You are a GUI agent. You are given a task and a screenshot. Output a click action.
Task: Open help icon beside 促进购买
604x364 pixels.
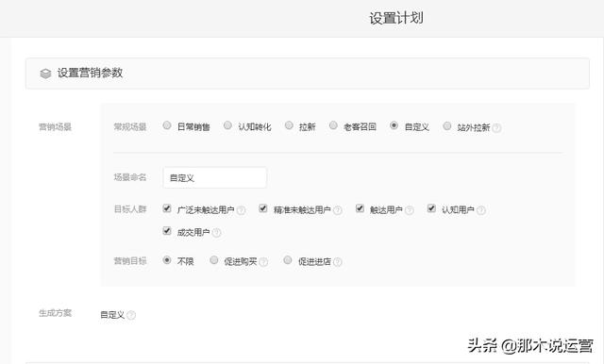click(x=263, y=262)
